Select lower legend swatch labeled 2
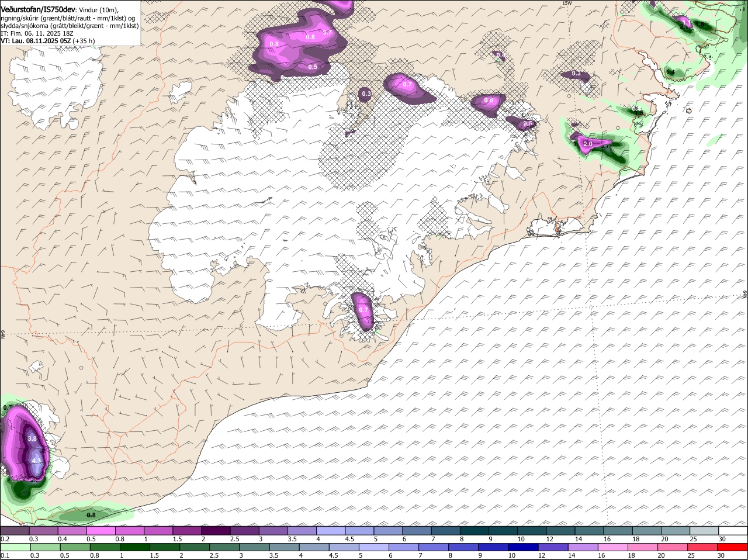 tap(195, 548)
